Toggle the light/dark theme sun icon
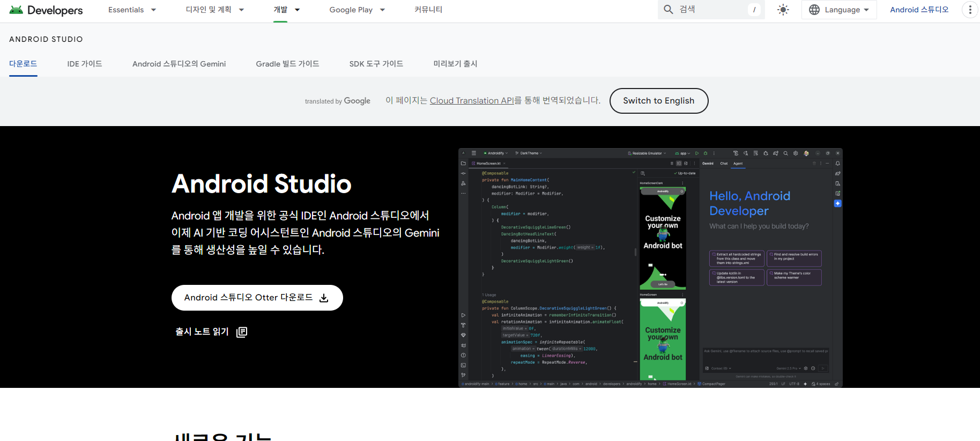The height and width of the screenshot is (441, 980). [783, 10]
